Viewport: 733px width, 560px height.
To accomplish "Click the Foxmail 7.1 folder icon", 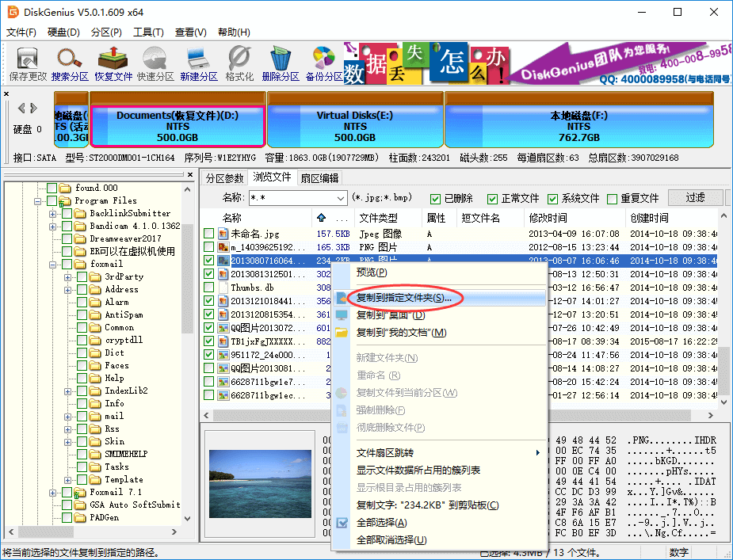I will point(79,492).
